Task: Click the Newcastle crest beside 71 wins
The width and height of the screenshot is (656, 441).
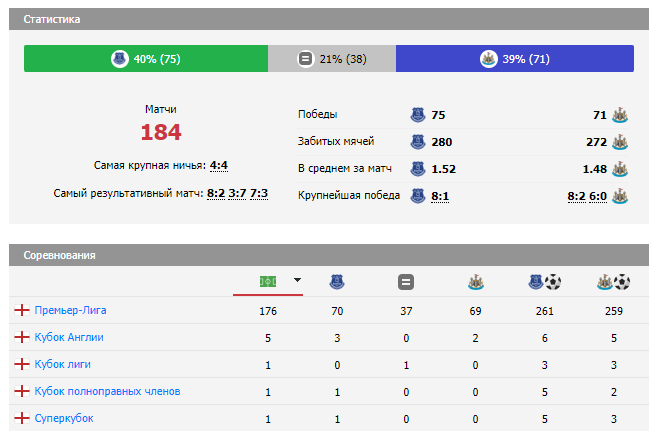Action: 619,114
